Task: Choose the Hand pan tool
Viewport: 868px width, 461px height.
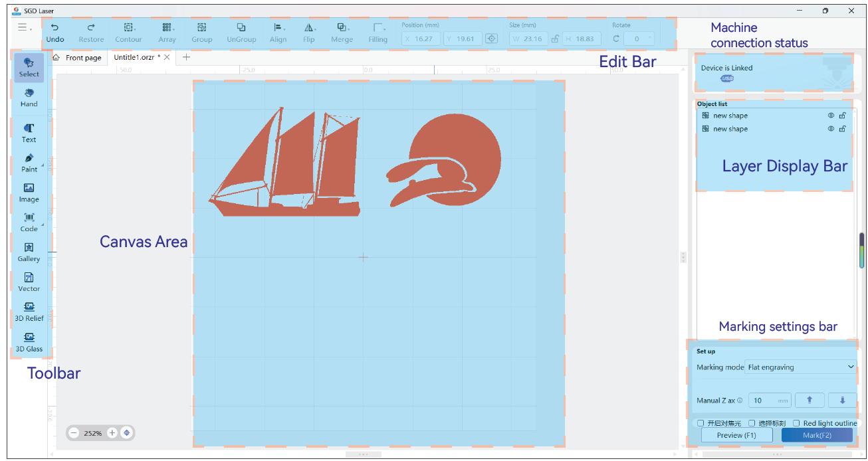Action: (29, 97)
